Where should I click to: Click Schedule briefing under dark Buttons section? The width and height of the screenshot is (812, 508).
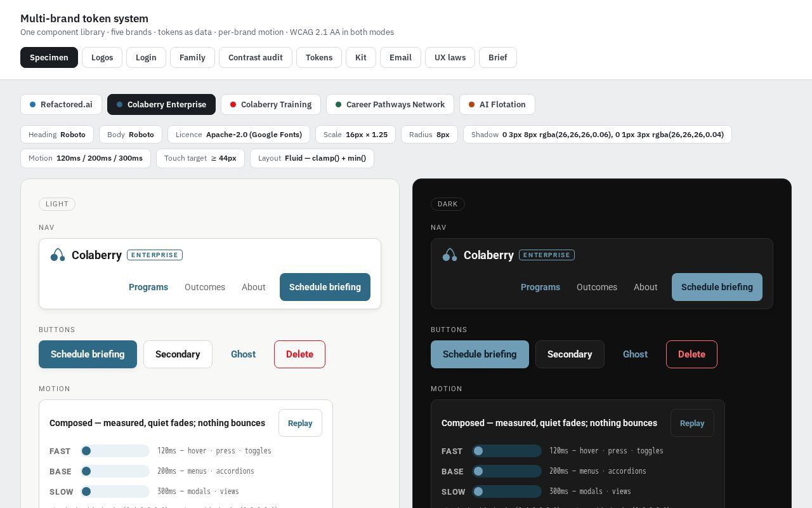coord(480,354)
